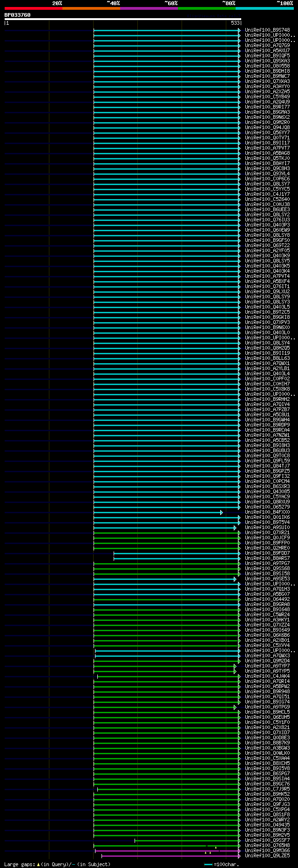The image size is (298, 868).
Task: Click the UniRef100_A7Q1H3 label
Action: click(x=267, y=589)
